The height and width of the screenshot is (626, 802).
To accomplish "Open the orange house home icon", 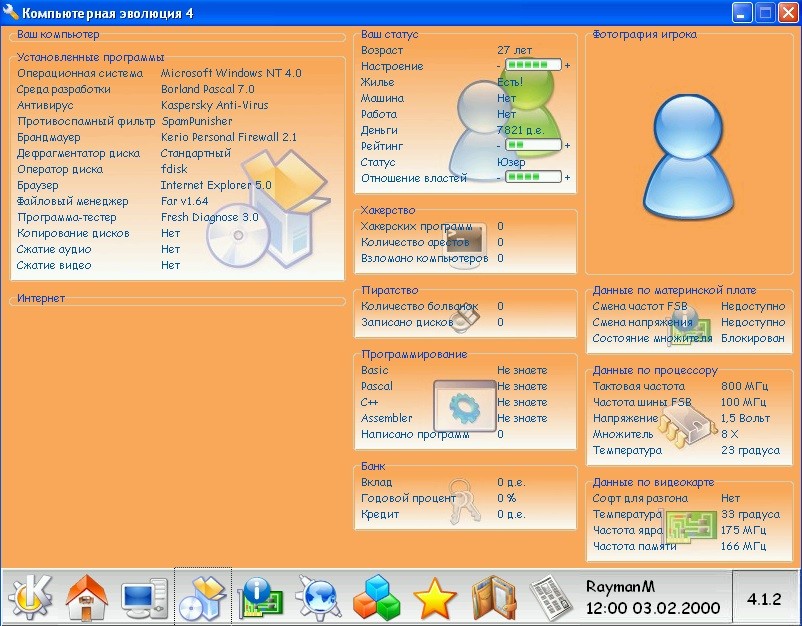I will pyautogui.click(x=87, y=597).
